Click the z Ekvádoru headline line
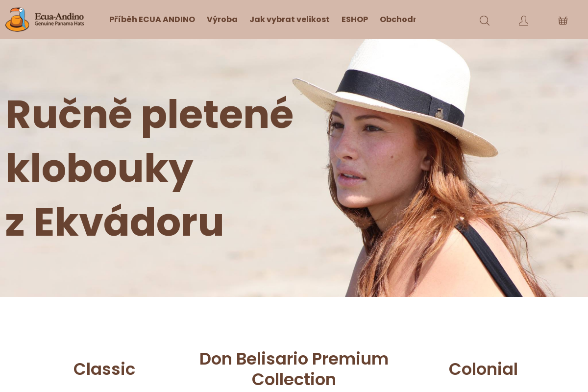This screenshot has height=392, width=588. tap(114, 222)
